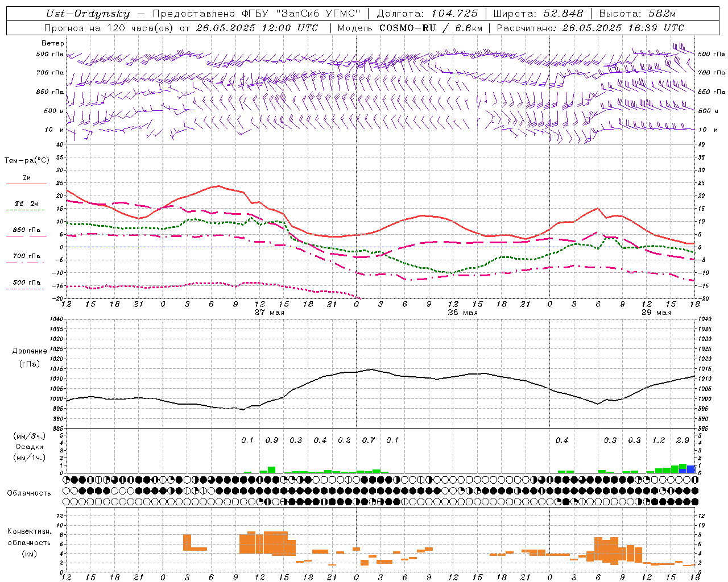Viewport: 728px width, 582px height.
Task: Click the Тем-ра(°C) temperature panel label
Action: [27, 160]
